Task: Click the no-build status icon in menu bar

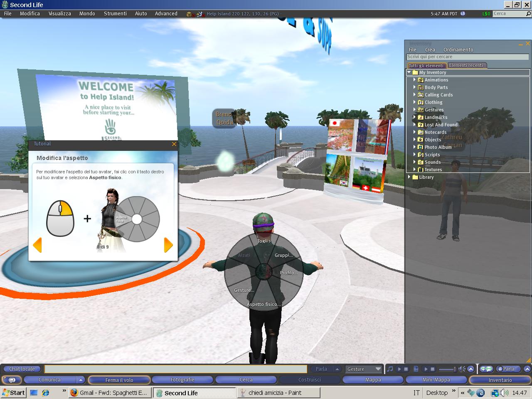Action: (x=190, y=14)
